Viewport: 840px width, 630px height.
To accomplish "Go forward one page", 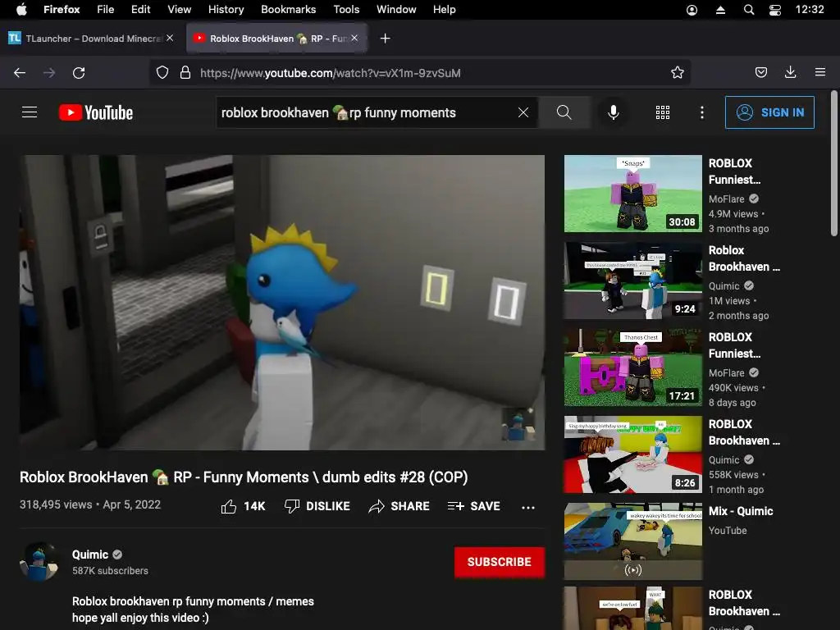I will pyautogui.click(x=48, y=73).
